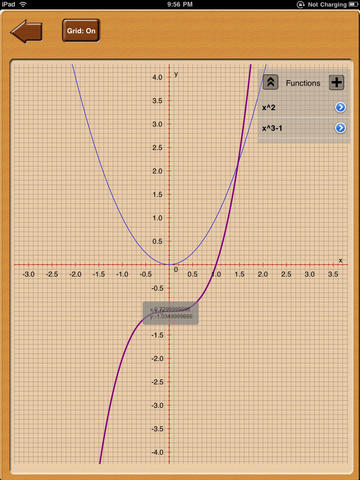Image resolution: width=360 pixels, height=480 pixels.
Task: Open details arrow for x^2
Action: (340, 107)
